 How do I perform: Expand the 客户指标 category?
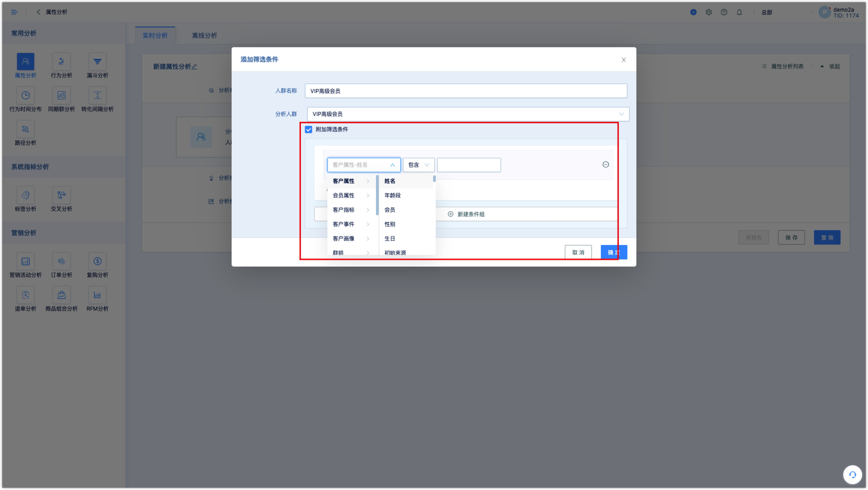[351, 209]
